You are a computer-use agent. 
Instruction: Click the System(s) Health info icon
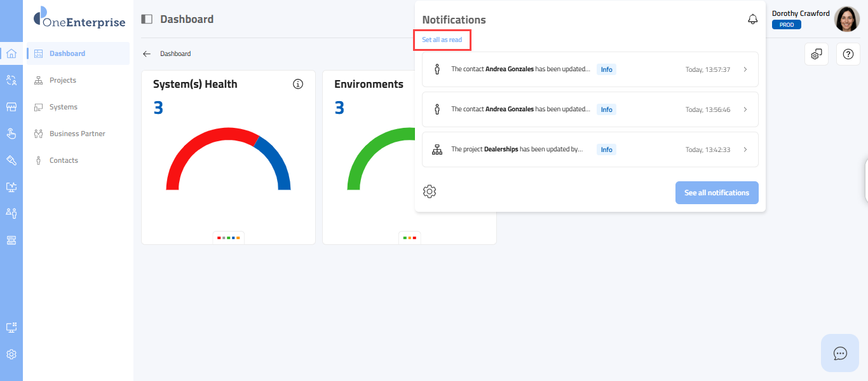pyautogui.click(x=298, y=84)
